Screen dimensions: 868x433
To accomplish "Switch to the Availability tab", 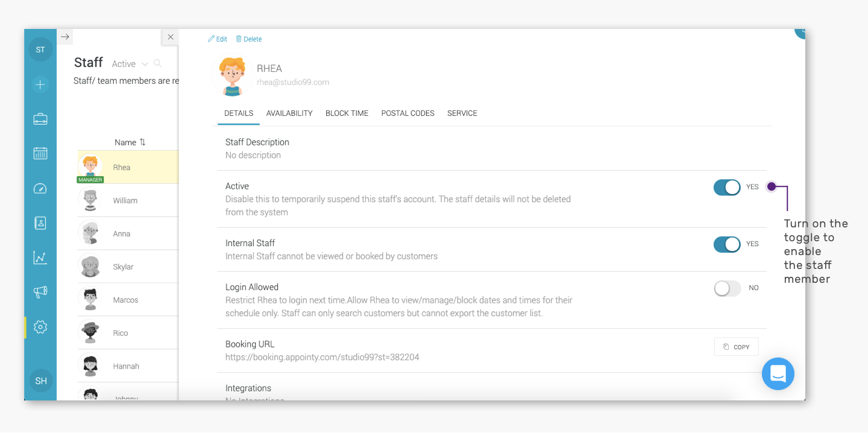I will point(289,113).
